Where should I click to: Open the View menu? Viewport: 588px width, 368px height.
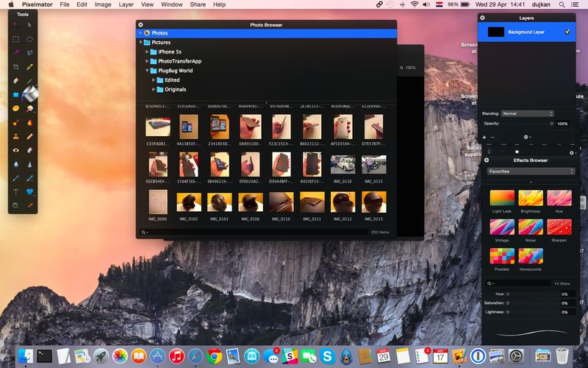point(147,4)
